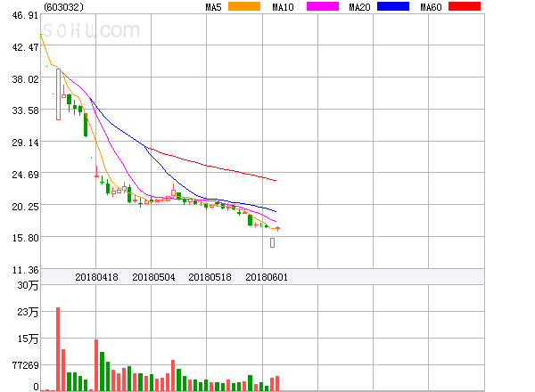This screenshot has width=535, height=392.
Task: Click the MA10 legend label
Action: 283,7
